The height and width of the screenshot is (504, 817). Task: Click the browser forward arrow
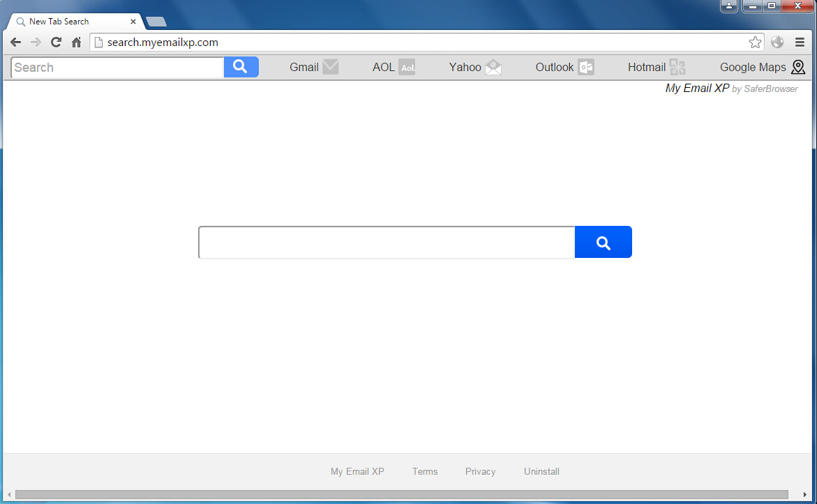36,42
